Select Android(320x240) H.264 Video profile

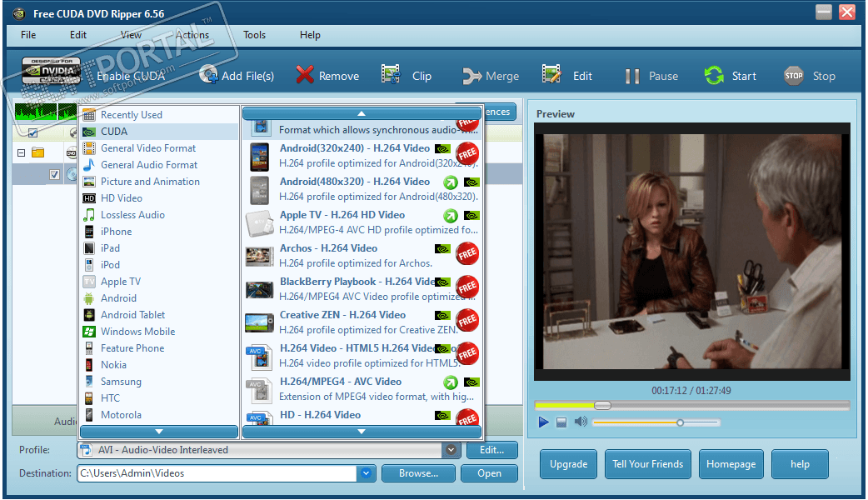(362, 156)
